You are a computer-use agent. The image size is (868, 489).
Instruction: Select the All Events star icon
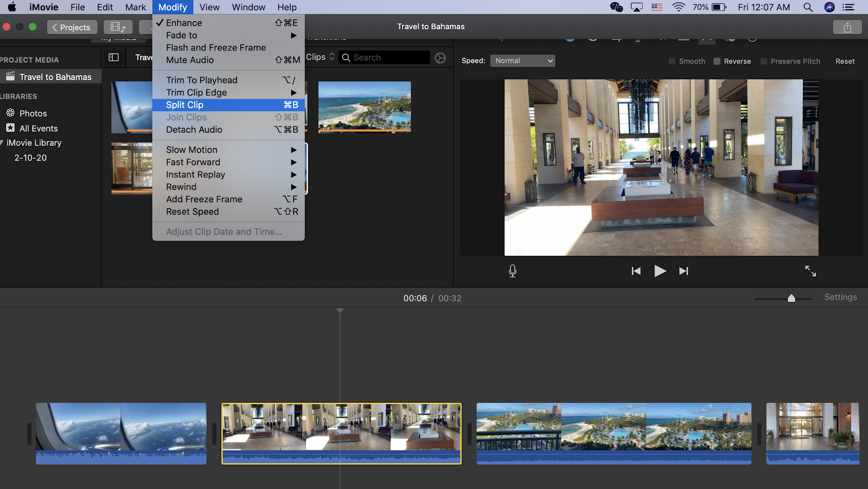click(x=10, y=128)
